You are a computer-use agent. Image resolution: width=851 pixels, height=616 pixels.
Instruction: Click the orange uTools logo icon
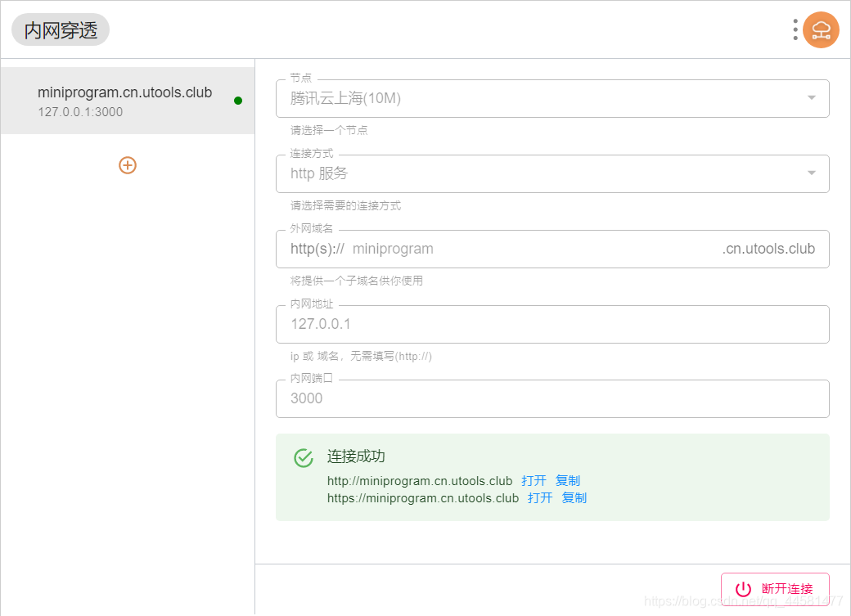(x=822, y=29)
